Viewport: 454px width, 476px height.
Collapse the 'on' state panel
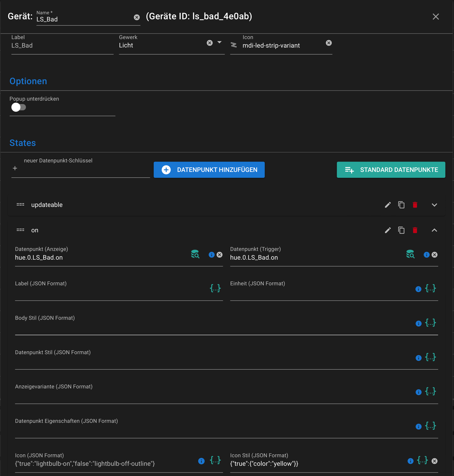pos(434,230)
